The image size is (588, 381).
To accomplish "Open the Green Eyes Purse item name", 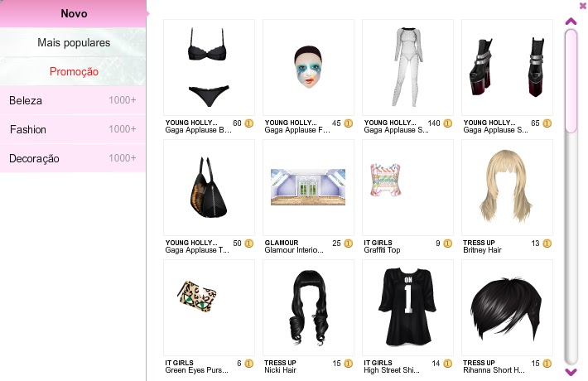I will [196, 370].
